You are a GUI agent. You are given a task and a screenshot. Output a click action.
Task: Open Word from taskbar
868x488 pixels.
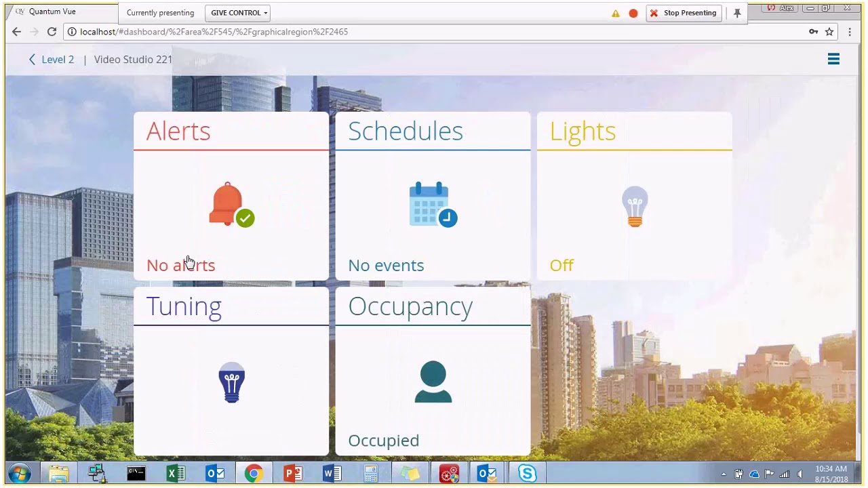pyautogui.click(x=332, y=473)
